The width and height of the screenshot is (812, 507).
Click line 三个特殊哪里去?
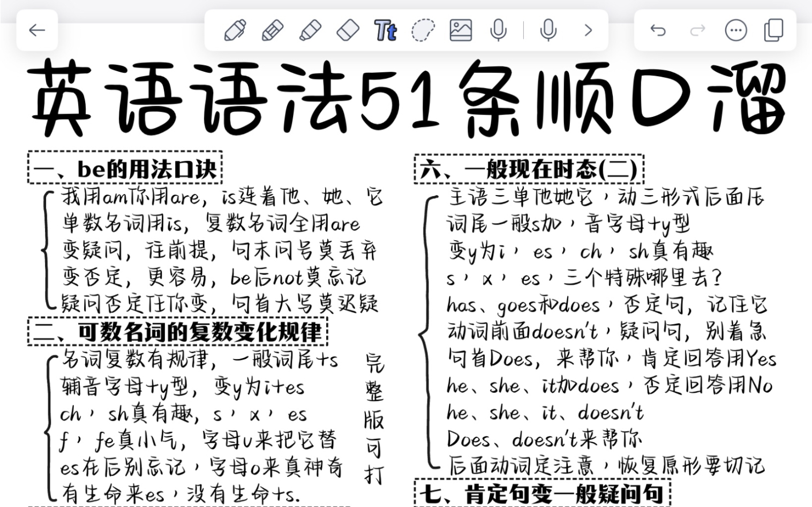click(x=642, y=277)
